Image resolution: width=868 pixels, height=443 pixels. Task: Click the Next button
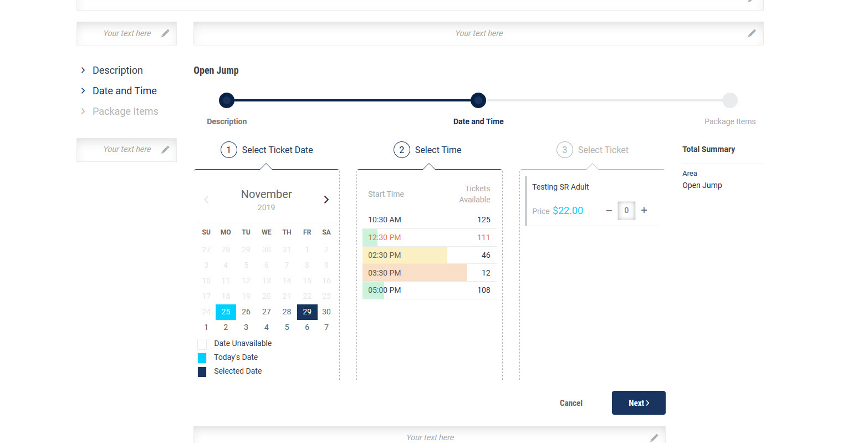pyautogui.click(x=639, y=403)
